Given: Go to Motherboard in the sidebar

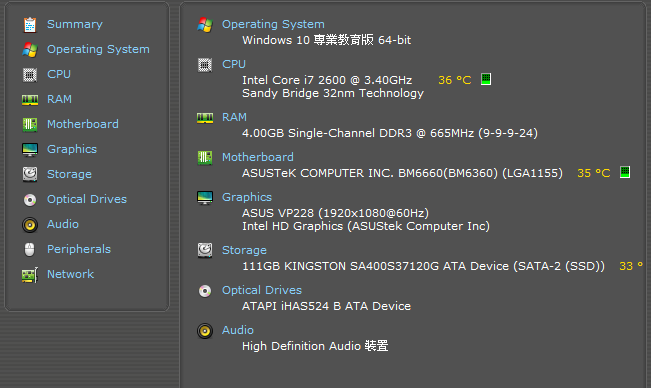Looking at the screenshot, I should 83,124.
